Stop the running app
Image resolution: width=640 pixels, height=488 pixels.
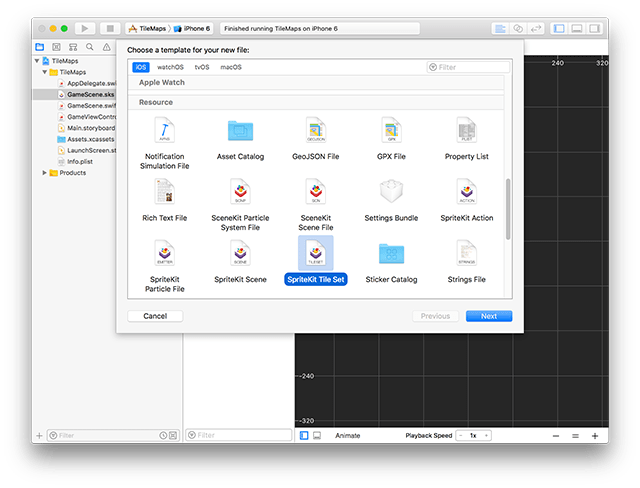tap(110, 28)
